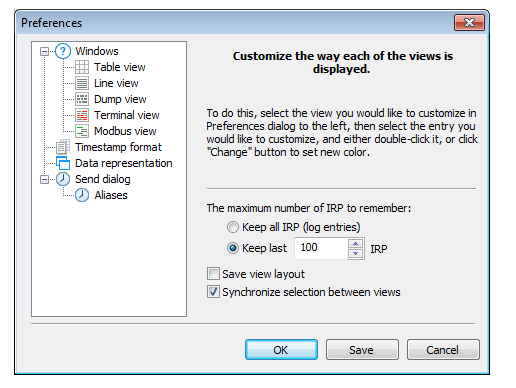Enable Save view layout checkbox
The width and height of the screenshot is (516, 388).
click(213, 274)
